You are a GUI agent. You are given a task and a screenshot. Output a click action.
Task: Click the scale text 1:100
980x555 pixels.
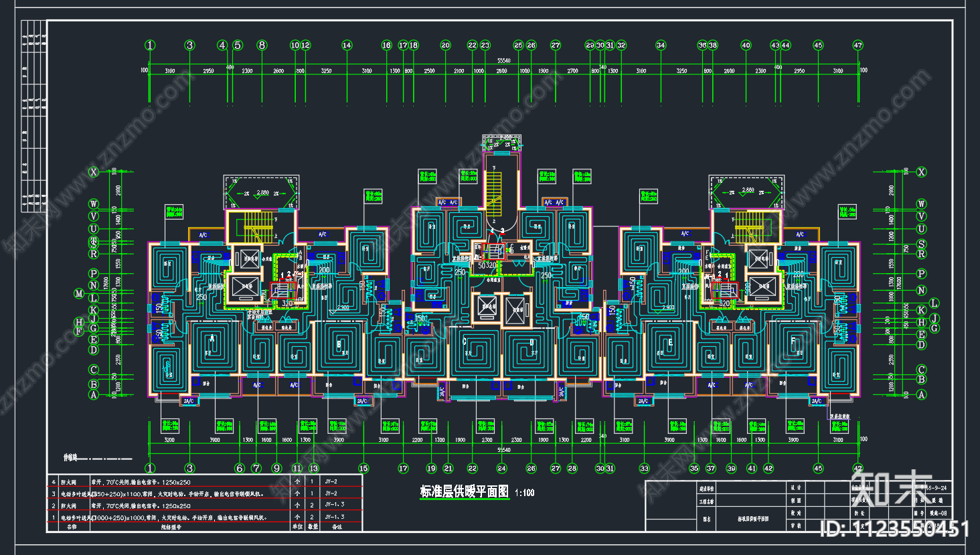tap(524, 493)
